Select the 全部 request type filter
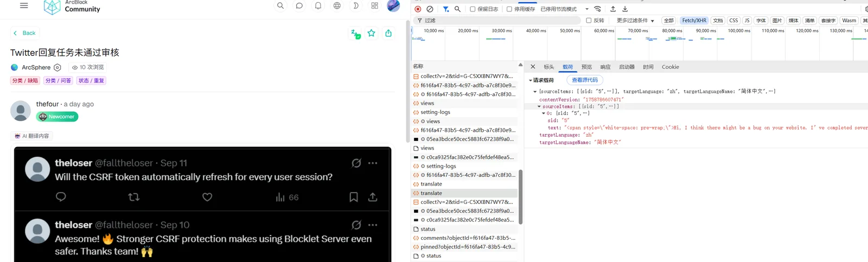This screenshot has width=868, height=262. click(x=669, y=21)
